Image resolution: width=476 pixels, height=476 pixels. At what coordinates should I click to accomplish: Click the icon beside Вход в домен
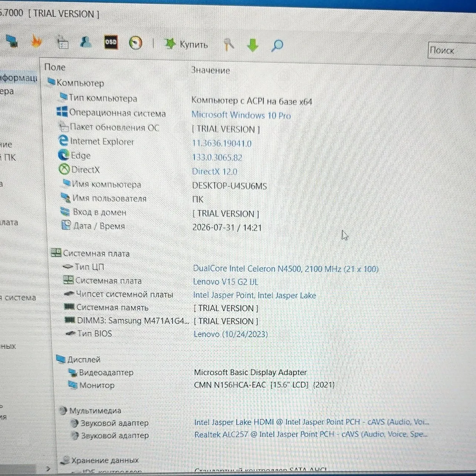pos(65,212)
